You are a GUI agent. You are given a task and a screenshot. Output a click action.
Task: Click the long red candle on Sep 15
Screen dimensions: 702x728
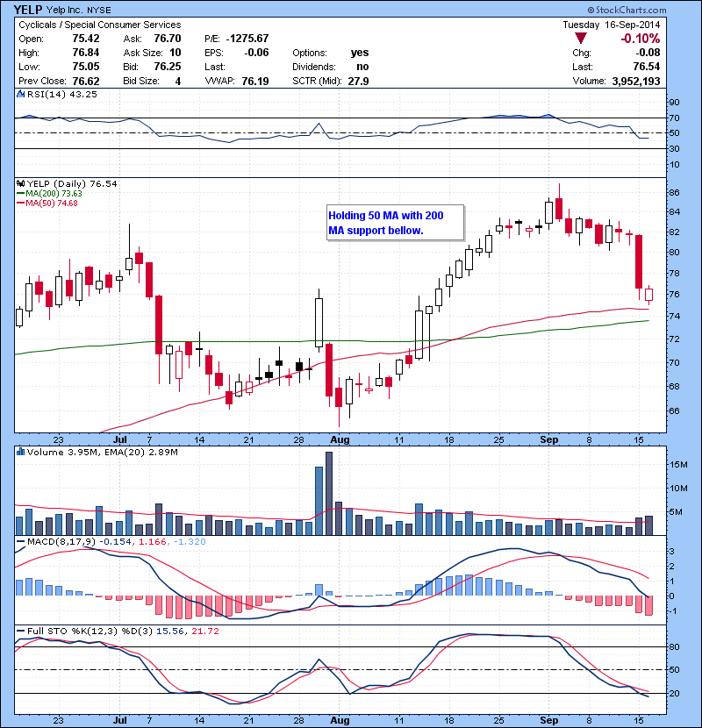click(639, 262)
